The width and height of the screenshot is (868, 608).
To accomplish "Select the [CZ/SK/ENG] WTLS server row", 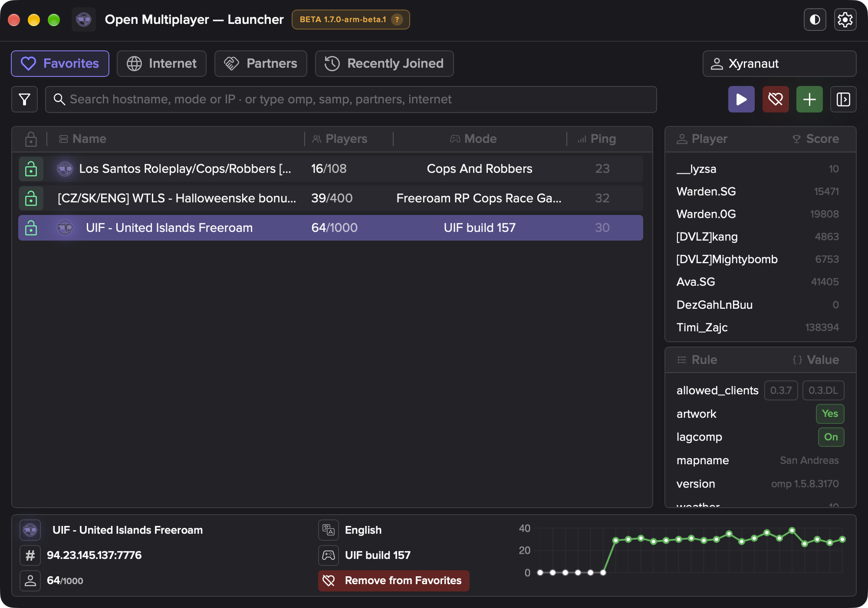I will point(331,198).
